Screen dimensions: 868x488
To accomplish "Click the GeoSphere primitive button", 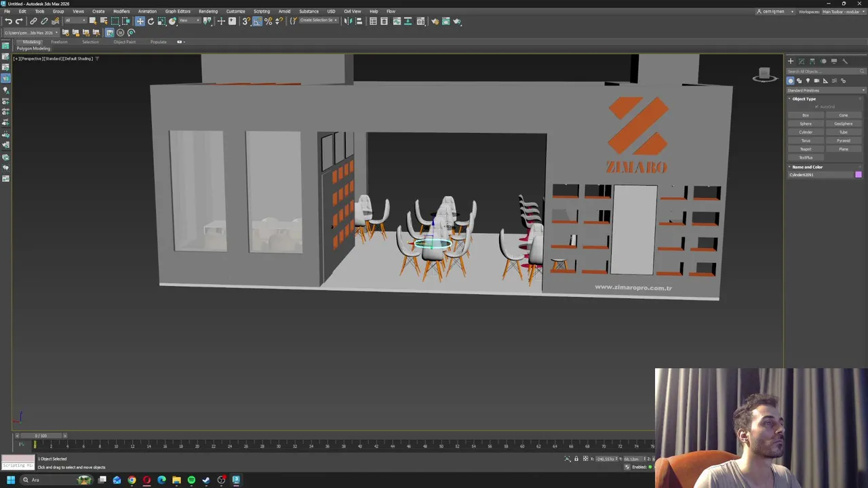I will click(844, 123).
